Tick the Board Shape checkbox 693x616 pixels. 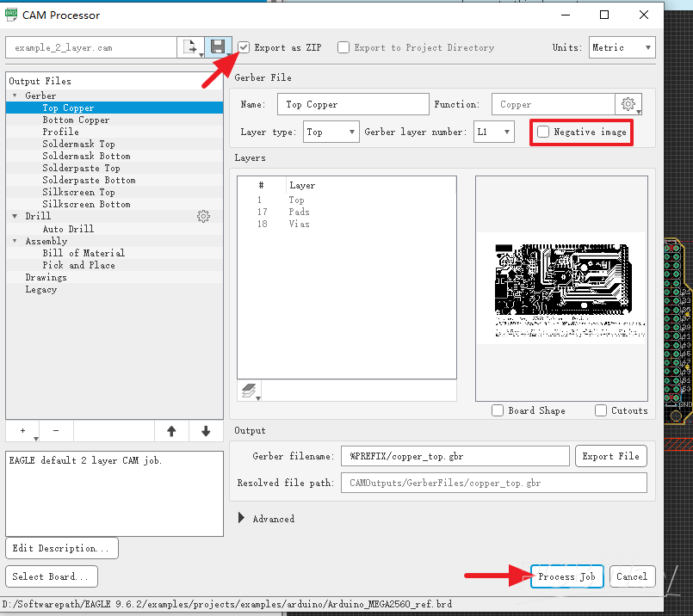(498, 410)
